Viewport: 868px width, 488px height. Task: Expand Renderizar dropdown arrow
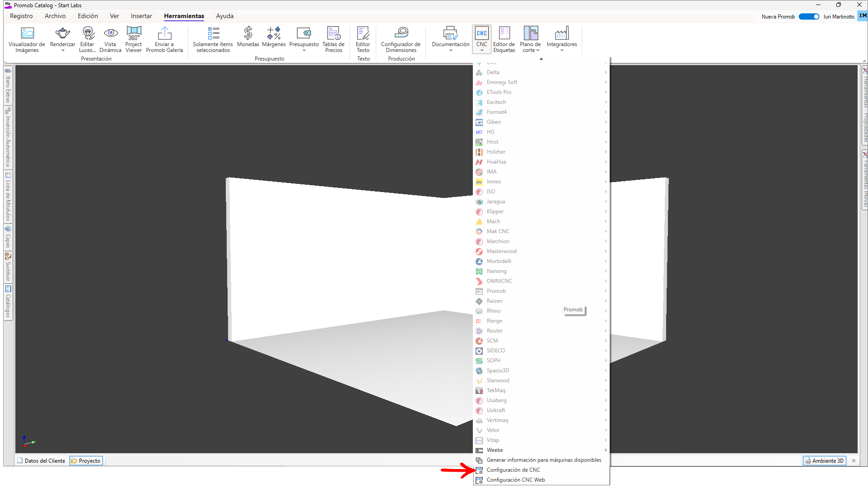tap(63, 51)
